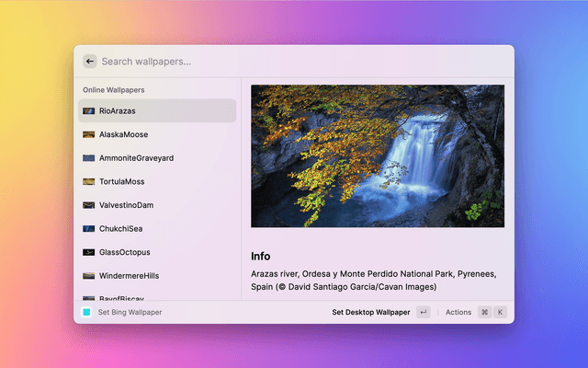The height and width of the screenshot is (368, 588).
Task: Click the WindermereHills thumbnail icon
Action: click(89, 276)
